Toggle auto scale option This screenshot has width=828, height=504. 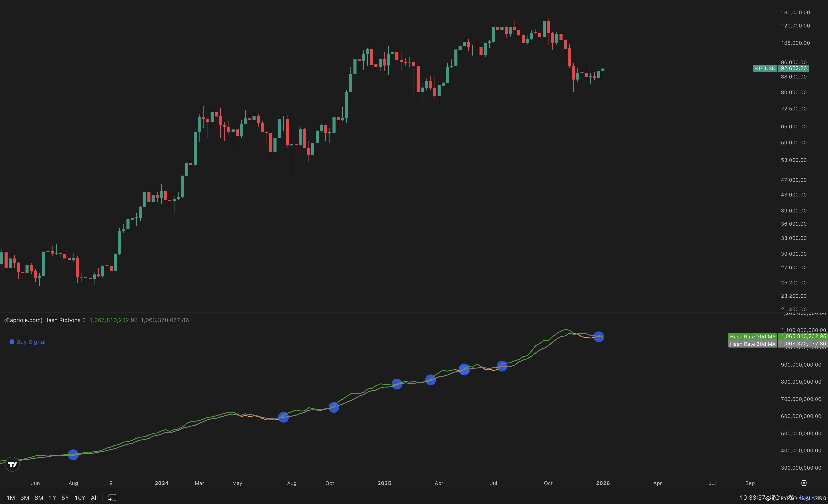pyautogui.click(x=819, y=498)
